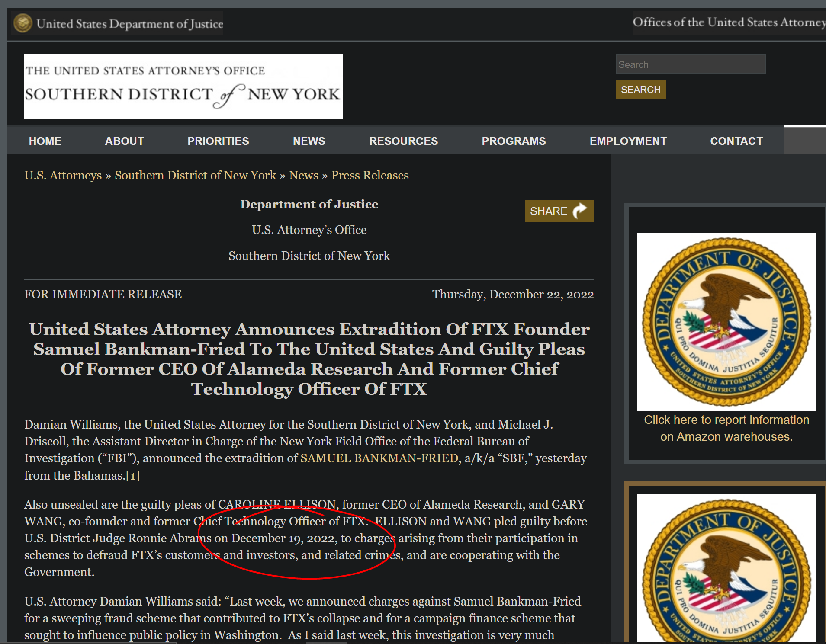Open the Home menu item
The height and width of the screenshot is (644, 826).
click(x=45, y=141)
